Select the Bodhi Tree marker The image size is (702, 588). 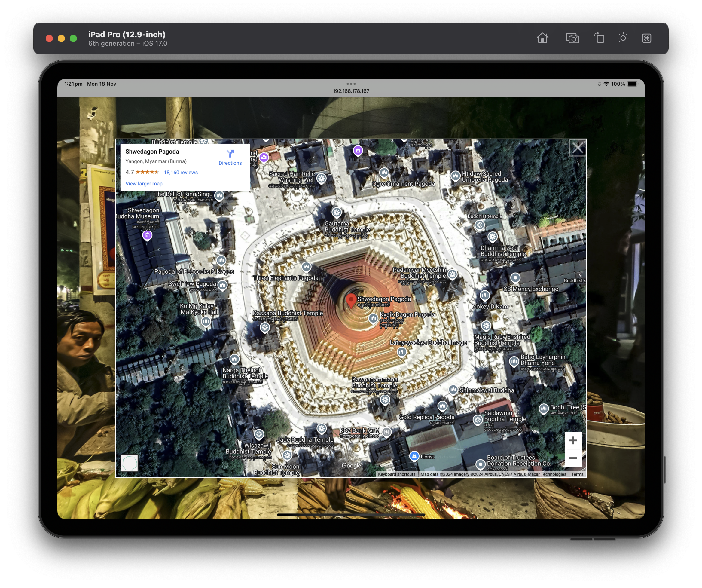click(x=544, y=409)
